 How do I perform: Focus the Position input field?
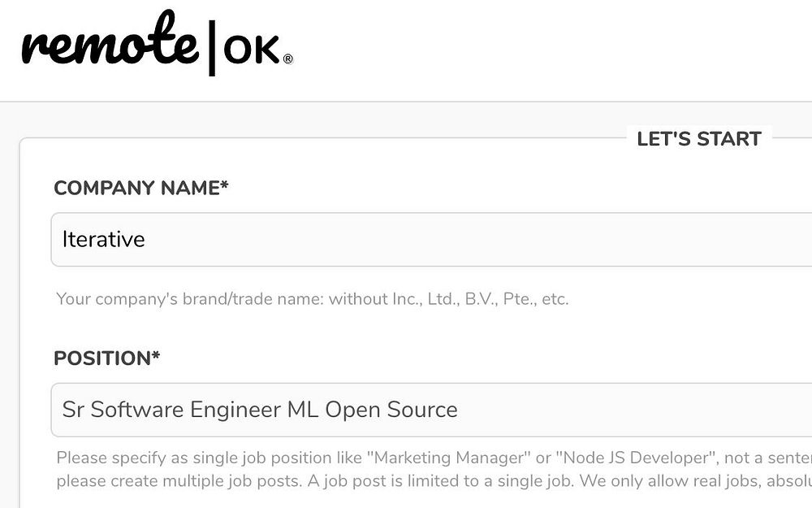[568, 410]
